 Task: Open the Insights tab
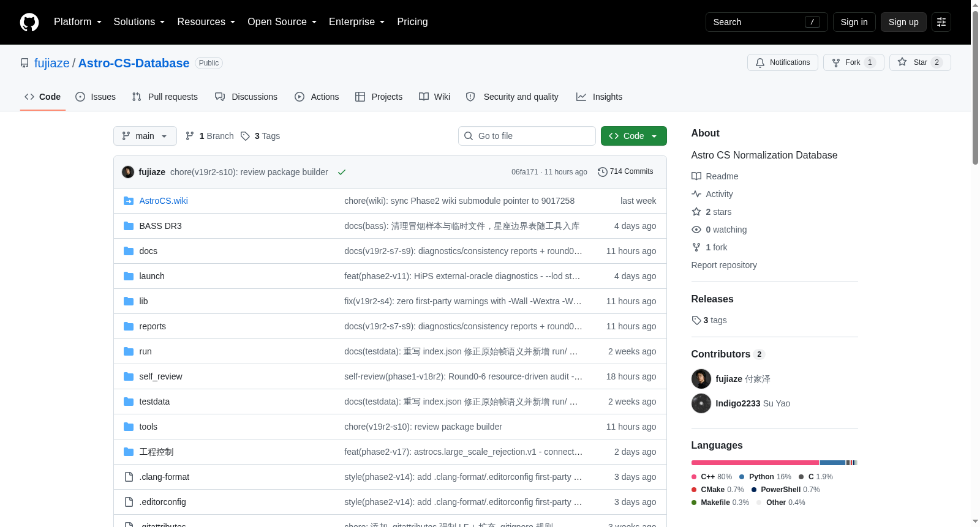(x=600, y=97)
